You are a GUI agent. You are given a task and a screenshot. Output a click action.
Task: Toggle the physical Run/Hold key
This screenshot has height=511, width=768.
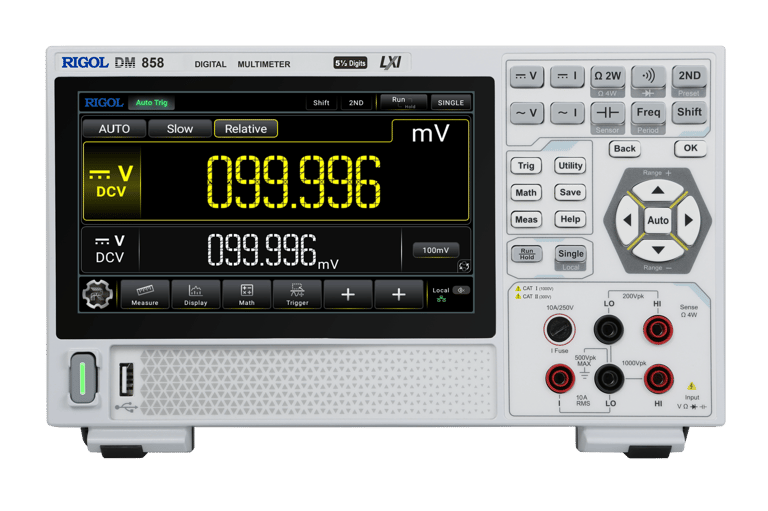pos(527,254)
